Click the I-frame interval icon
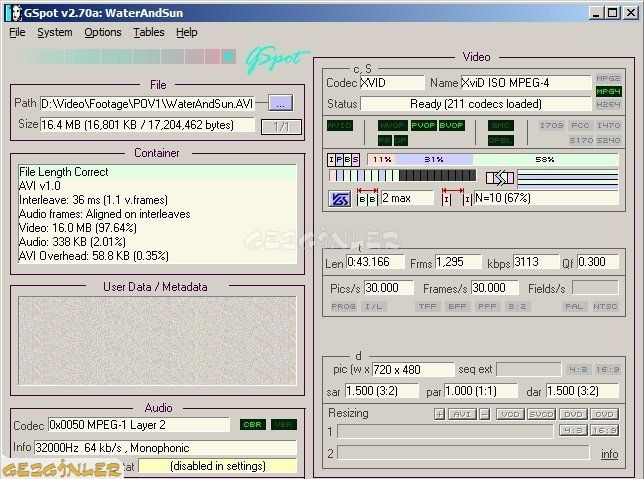This screenshot has height=479, width=644. [x=456, y=197]
